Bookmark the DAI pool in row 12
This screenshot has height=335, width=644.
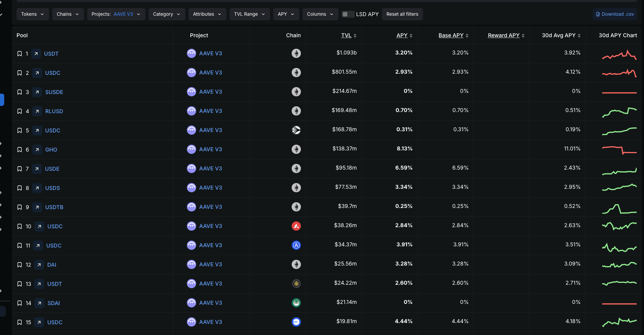tap(20, 265)
